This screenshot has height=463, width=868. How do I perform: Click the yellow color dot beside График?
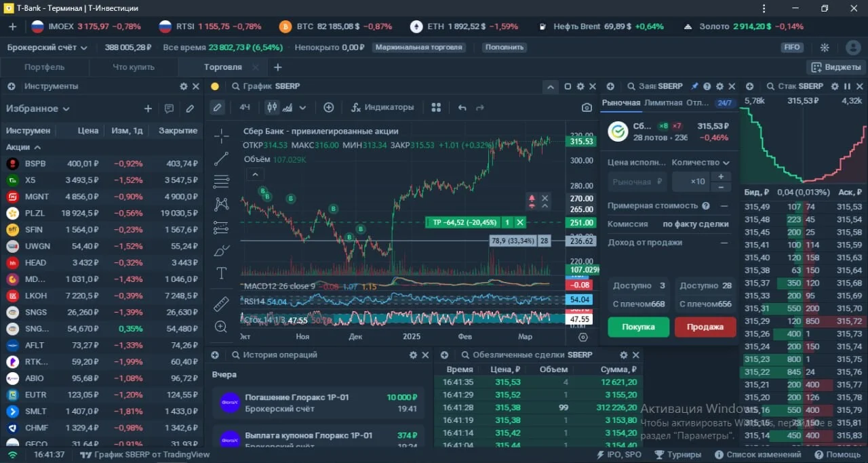click(x=215, y=86)
